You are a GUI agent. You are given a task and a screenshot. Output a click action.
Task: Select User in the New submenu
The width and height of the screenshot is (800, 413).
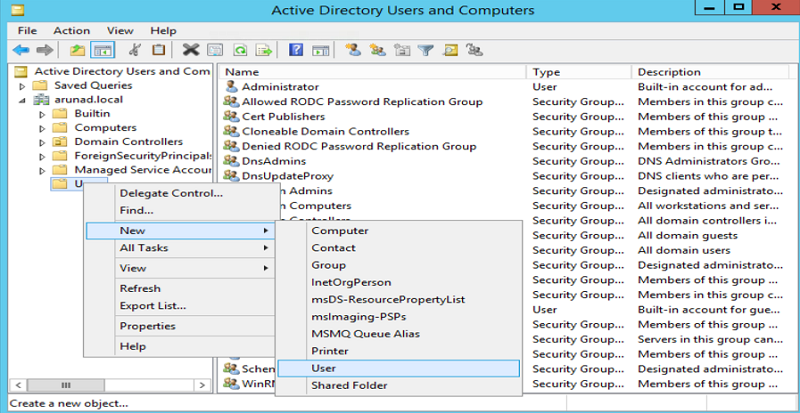[398, 369]
